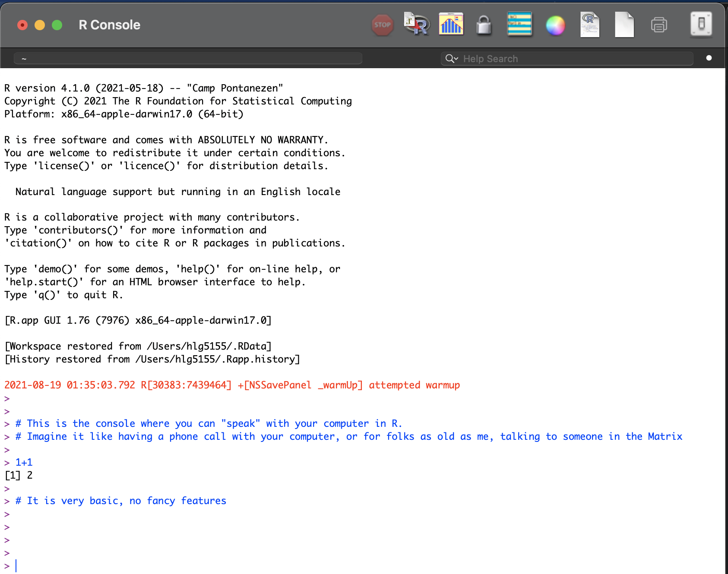The image size is (728, 574).
Task: Click the R Console title bar
Action: click(x=109, y=25)
